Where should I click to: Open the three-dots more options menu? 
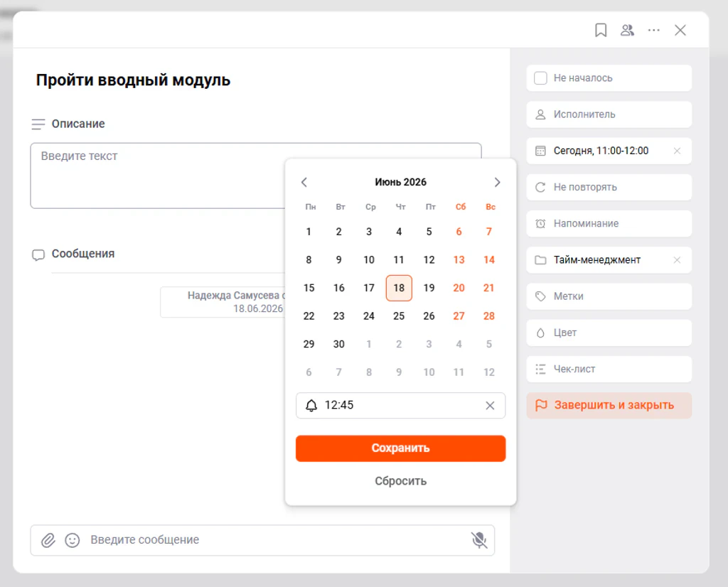click(654, 30)
